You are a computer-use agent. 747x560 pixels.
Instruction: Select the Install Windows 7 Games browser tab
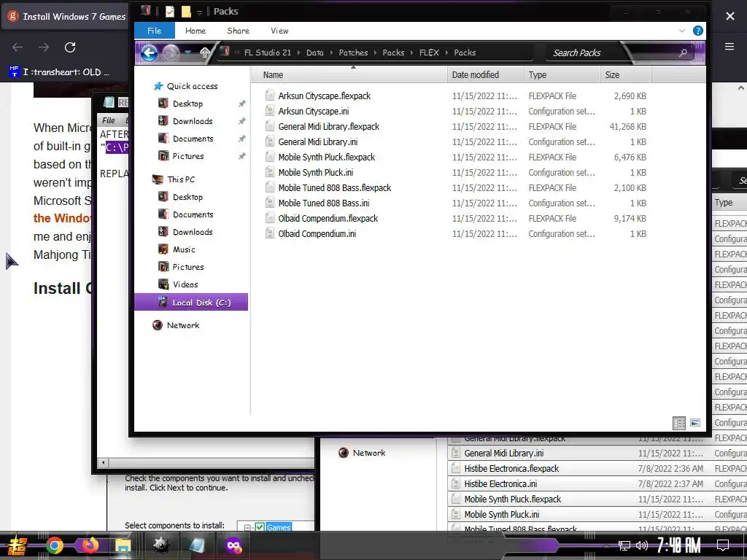pyautogui.click(x=66, y=16)
